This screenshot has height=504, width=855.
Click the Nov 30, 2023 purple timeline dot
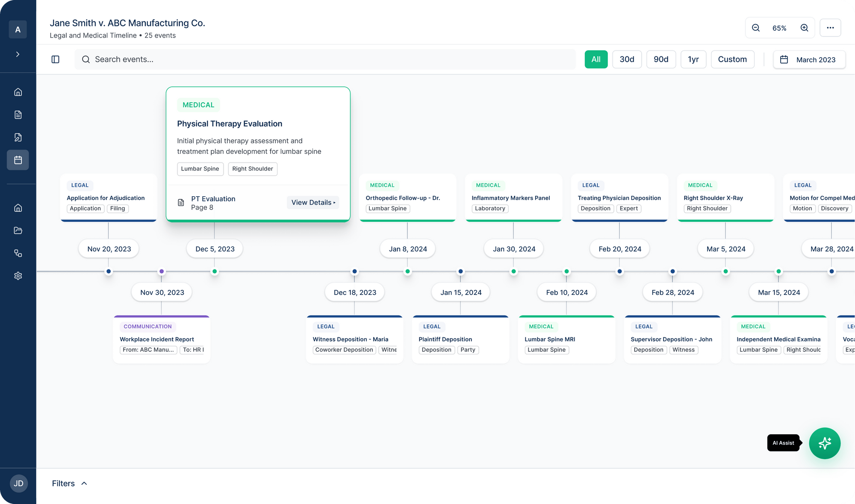(x=162, y=271)
